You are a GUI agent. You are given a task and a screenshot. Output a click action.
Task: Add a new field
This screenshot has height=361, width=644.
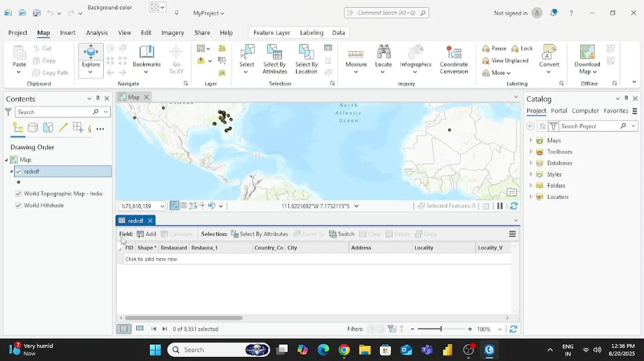146,234
